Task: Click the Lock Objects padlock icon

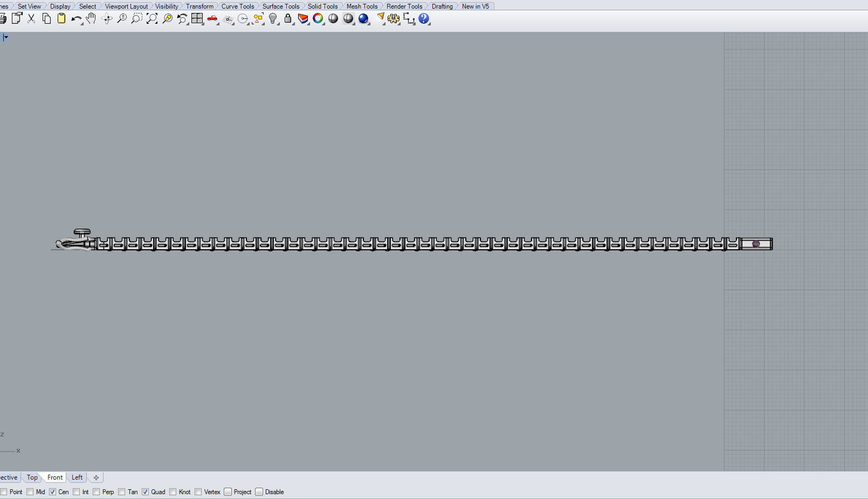Action: pyautogui.click(x=288, y=19)
